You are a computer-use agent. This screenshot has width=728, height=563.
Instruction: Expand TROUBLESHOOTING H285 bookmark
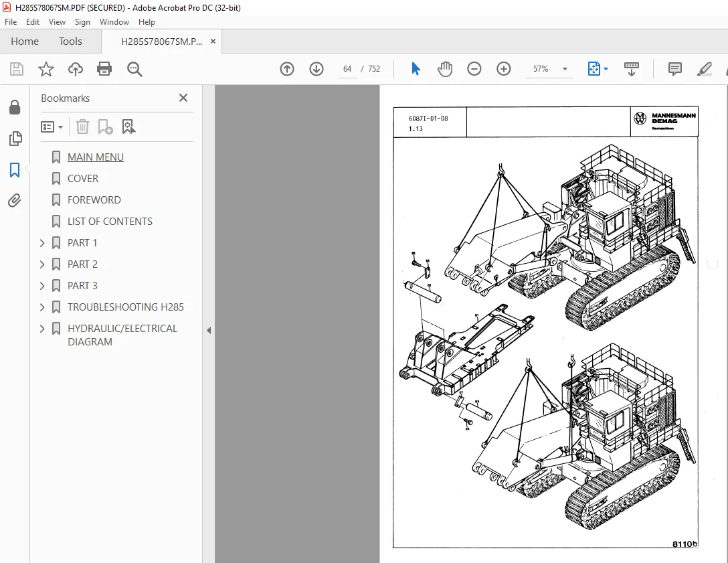coord(42,307)
